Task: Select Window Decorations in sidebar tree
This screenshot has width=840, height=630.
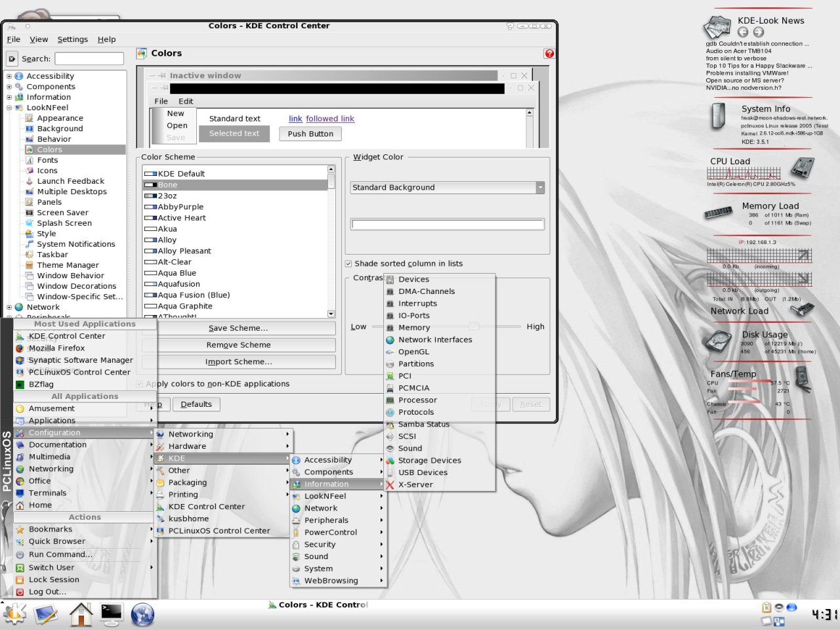Action: tap(77, 286)
